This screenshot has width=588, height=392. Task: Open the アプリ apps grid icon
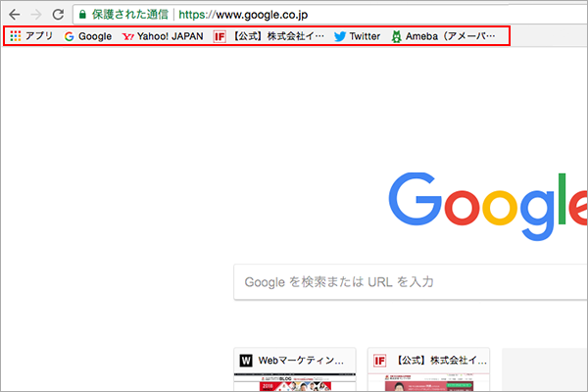[16, 36]
